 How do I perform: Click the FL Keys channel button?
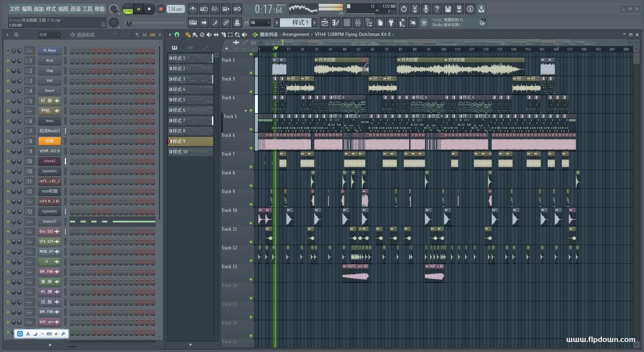(49, 51)
